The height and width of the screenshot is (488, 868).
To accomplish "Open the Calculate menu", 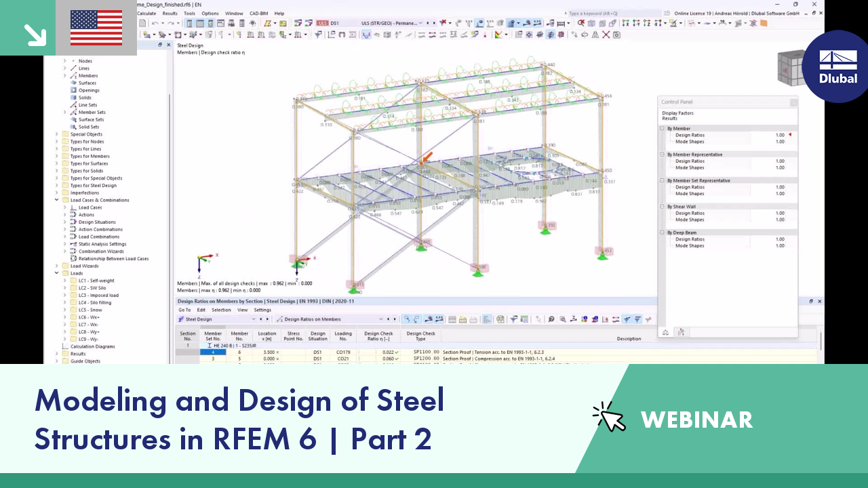I will point(147,13).
